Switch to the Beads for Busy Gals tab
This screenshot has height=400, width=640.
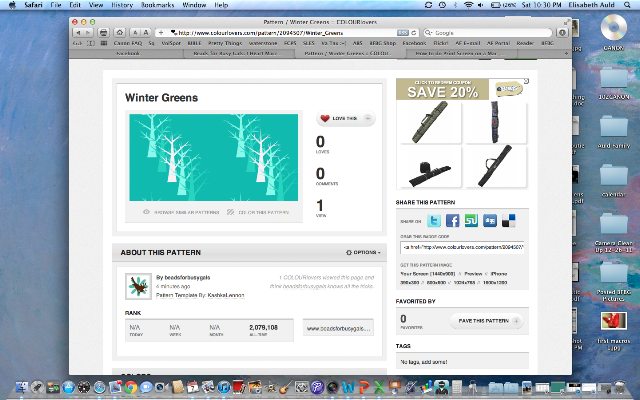tap(237, 53)
